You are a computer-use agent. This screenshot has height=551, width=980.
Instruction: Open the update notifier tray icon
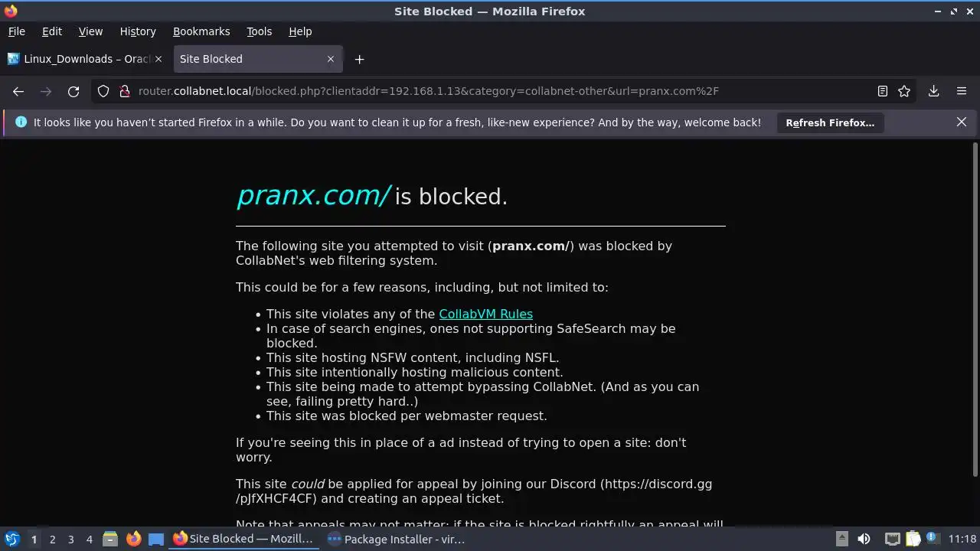[932, 539]
